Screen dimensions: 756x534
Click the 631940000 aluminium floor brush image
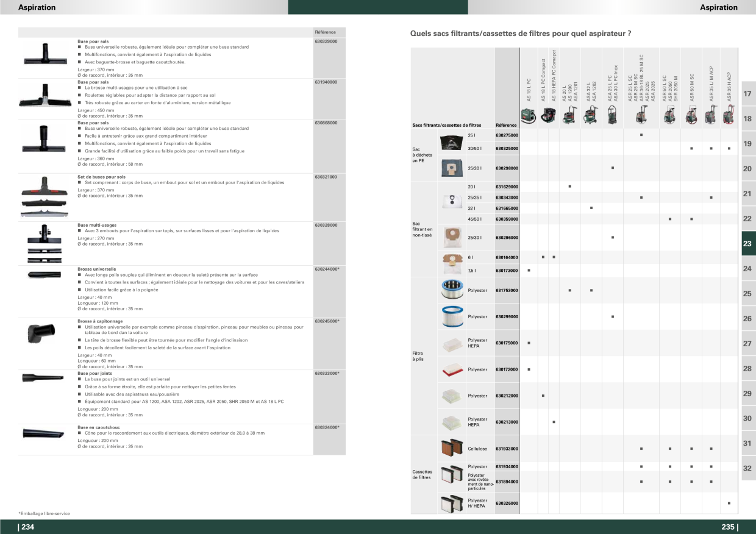(44, 95)
